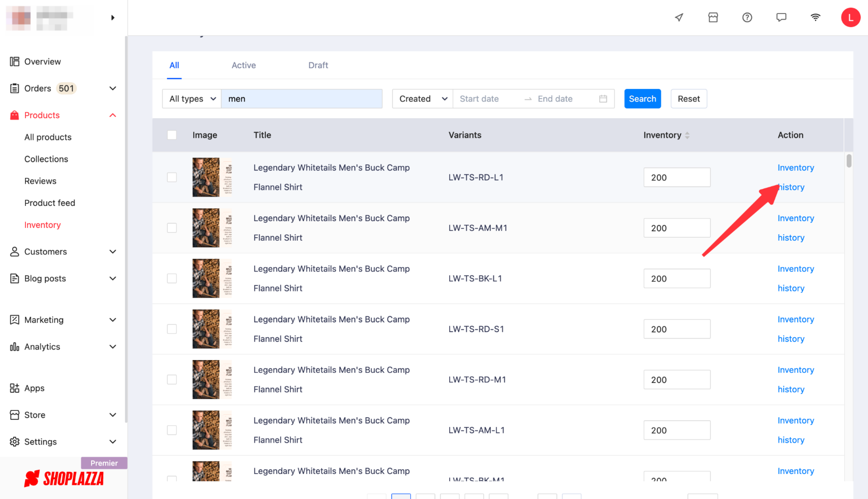This screenshot has width=868, height=499.
Task: Switch to the All tab
Action: (x=174, y=65)
